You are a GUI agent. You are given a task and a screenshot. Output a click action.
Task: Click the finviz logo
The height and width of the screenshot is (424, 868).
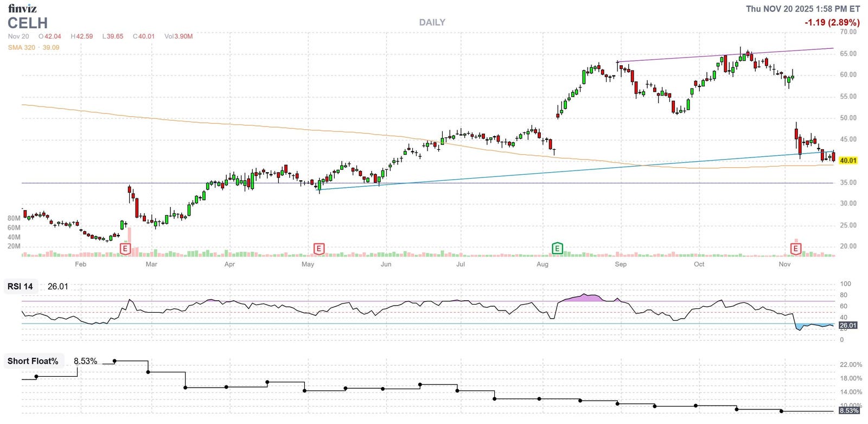[x=22, y=8]
